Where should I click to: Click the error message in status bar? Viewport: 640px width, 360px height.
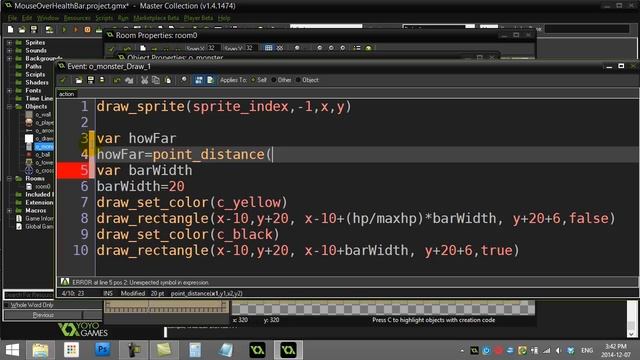click(x=140, y=282)
